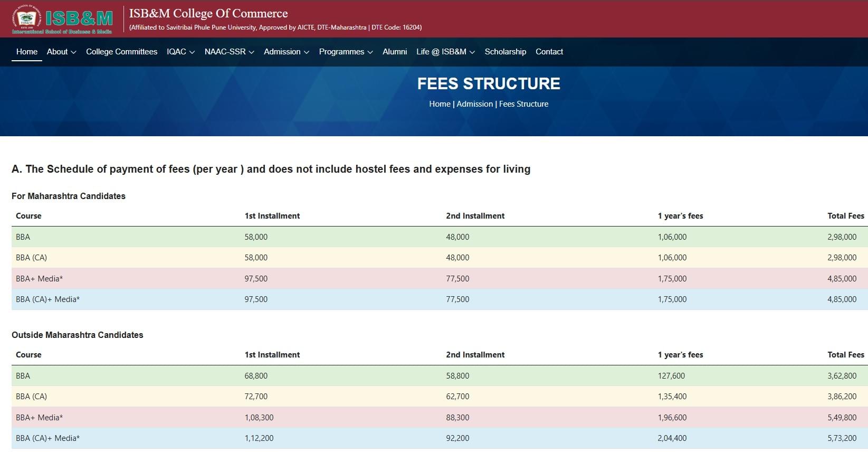Expand the NAAC-SSR dropdown
Image resolution: width=868 pixels, height=452 pixels.
229,52
